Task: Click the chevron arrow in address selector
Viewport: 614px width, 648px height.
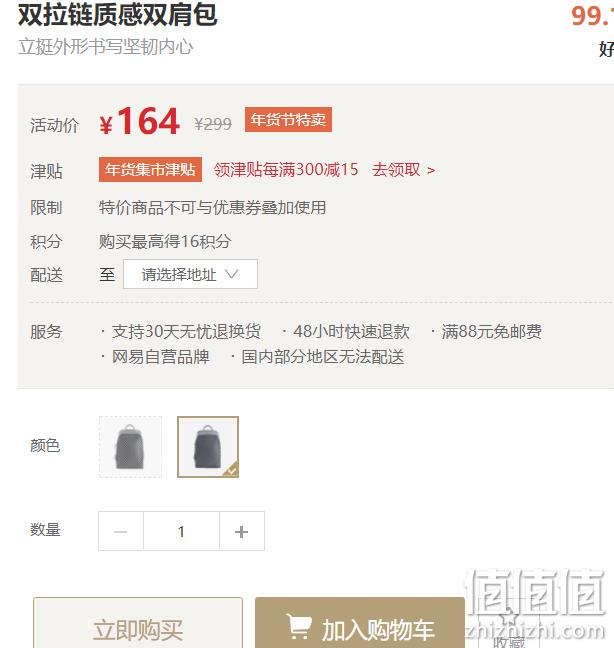Action: point(231,274)
